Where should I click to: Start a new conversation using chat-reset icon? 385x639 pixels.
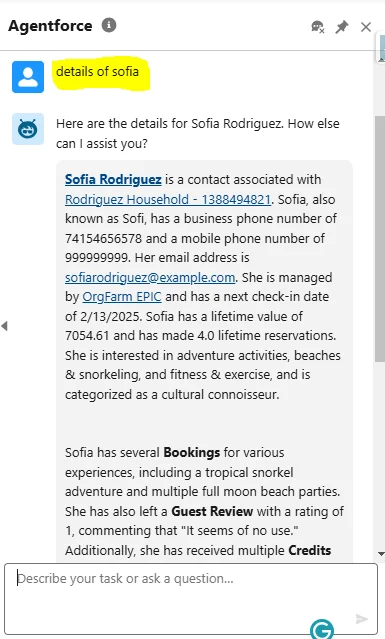[x=317, y=27]
